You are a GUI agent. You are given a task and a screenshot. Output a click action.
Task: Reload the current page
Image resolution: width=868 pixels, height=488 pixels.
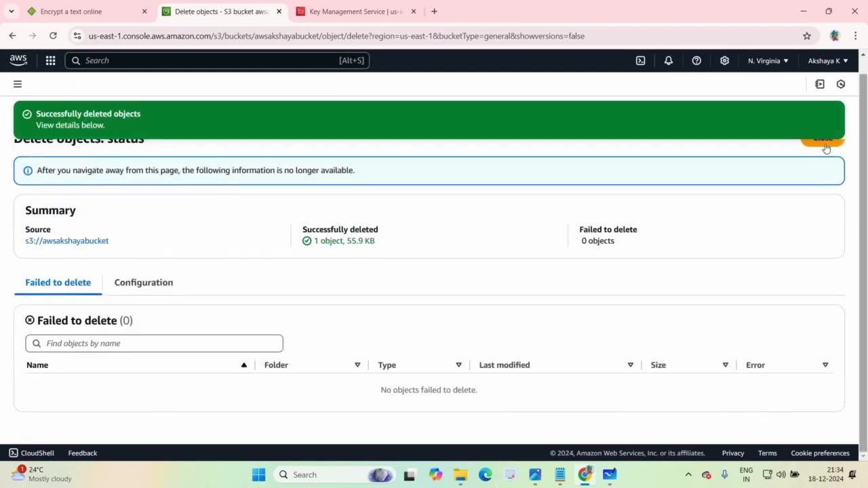pos(53,36)
